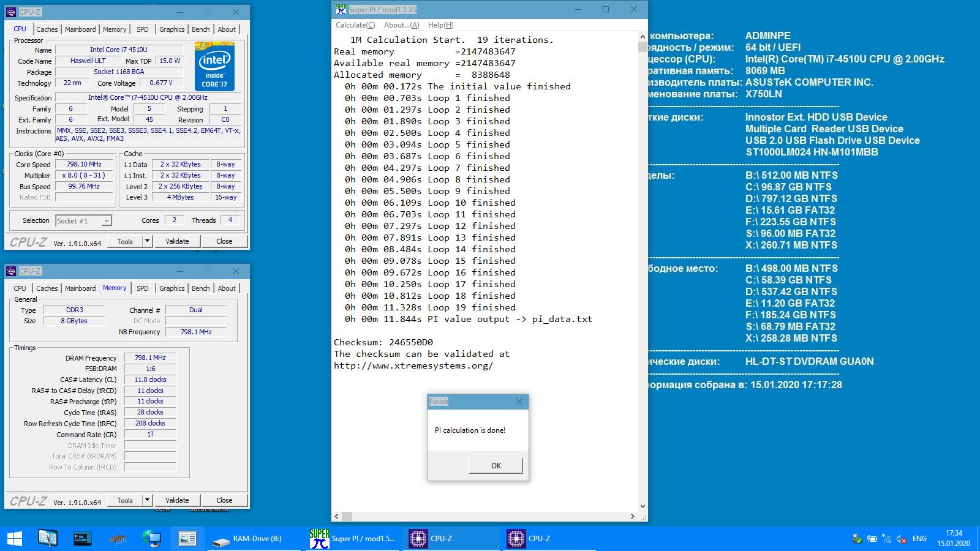The width and height of the screenshot is (980, 551).
Task: Click the CAS# Latency value 11.0 clocks
Action: 150,380
